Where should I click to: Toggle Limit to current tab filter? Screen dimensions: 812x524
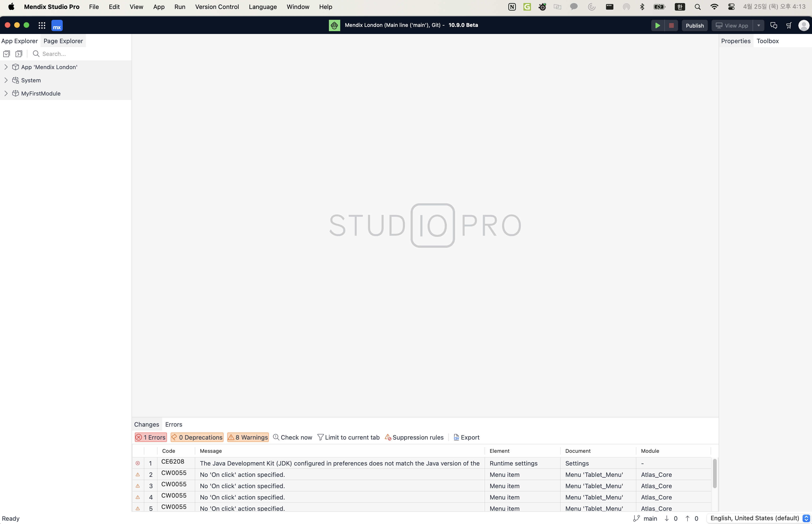(348, 437)
